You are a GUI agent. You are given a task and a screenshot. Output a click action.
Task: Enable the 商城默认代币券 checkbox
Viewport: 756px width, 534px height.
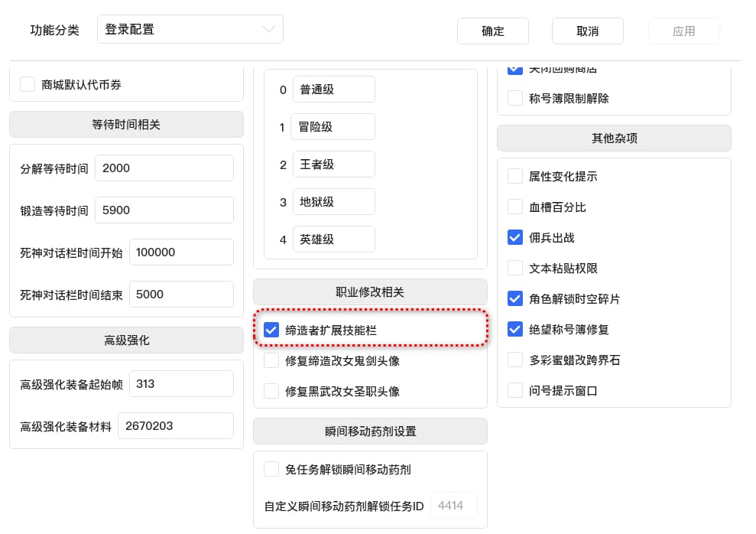(x=28, y=85)
